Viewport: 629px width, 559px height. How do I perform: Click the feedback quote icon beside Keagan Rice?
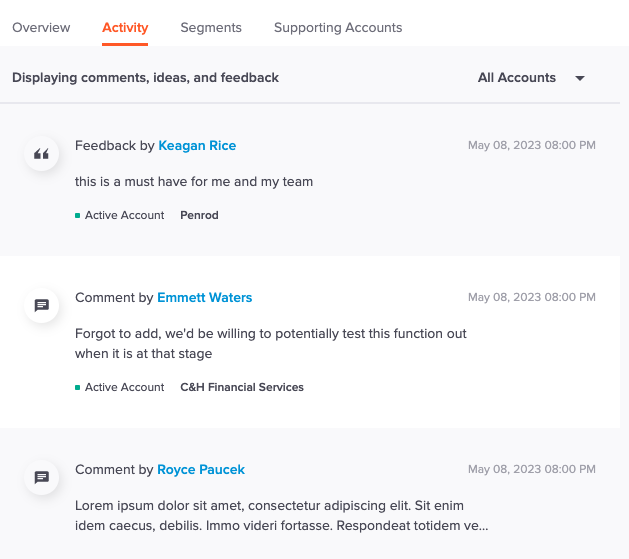[x=41, y=154]
